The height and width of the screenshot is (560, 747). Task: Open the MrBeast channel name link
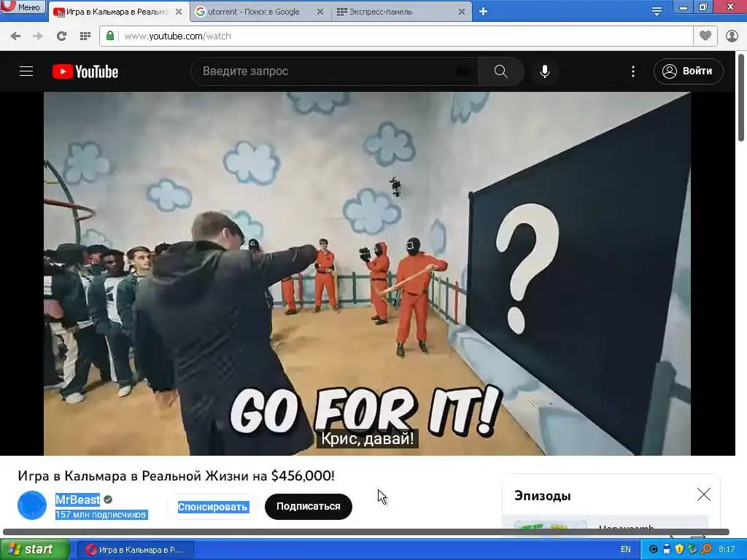tap(77, 499)
